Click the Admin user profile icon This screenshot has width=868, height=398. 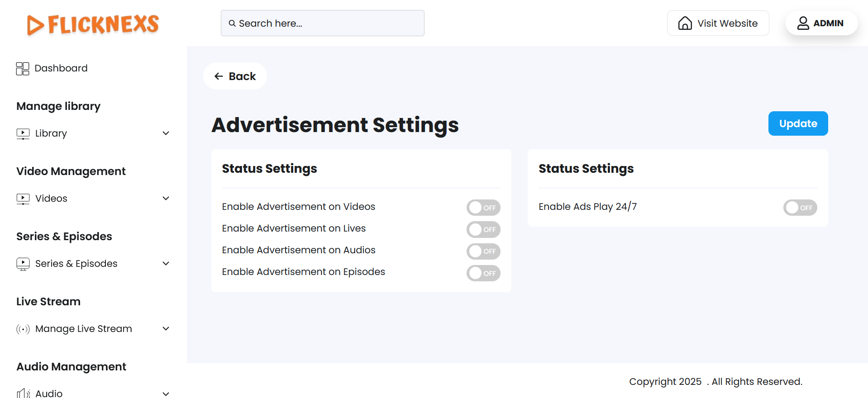803,23
